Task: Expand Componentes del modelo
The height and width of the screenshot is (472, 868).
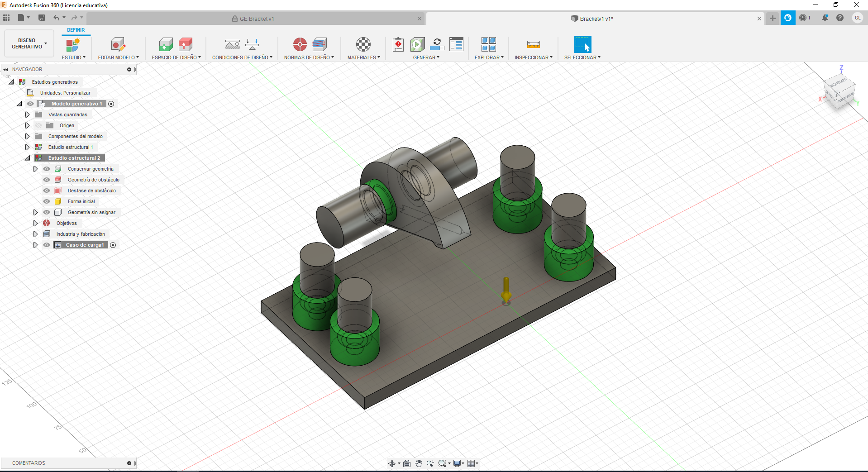Action: (x=27, y=136)
